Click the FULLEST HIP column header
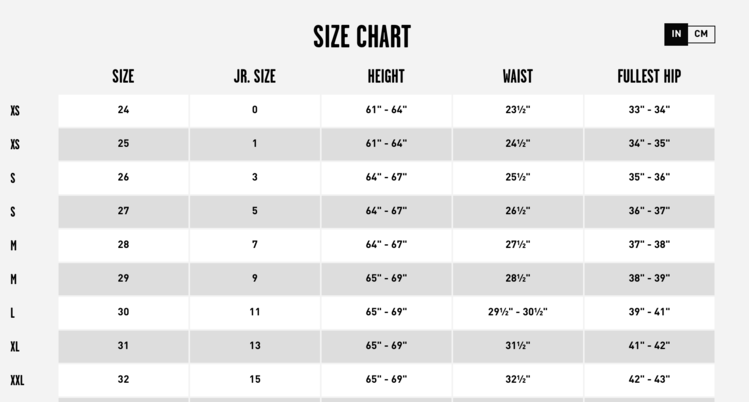The width and height of the screenshot is (749, 402). [649, 76]
